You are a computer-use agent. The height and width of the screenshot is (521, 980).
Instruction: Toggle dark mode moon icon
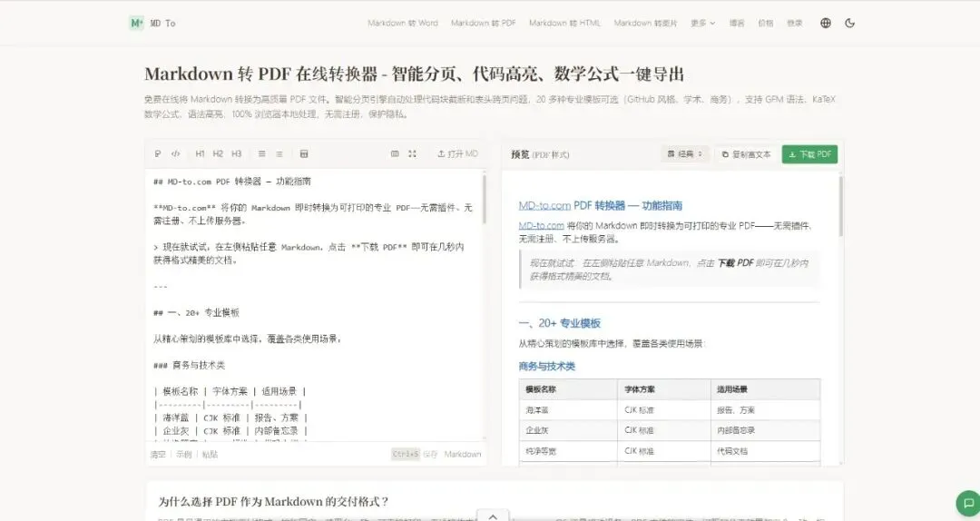pos(849,23)
